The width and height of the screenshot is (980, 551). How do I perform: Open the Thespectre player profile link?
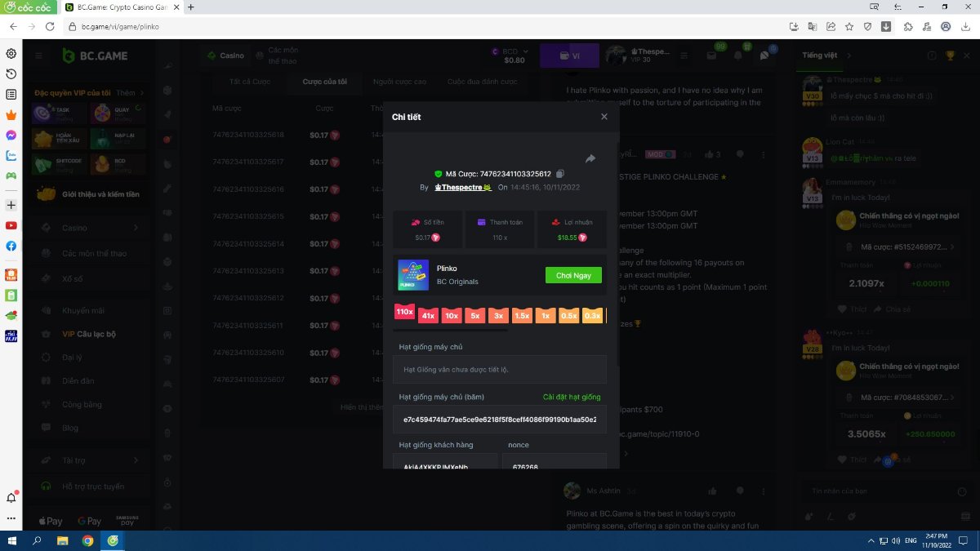(461, 188)
